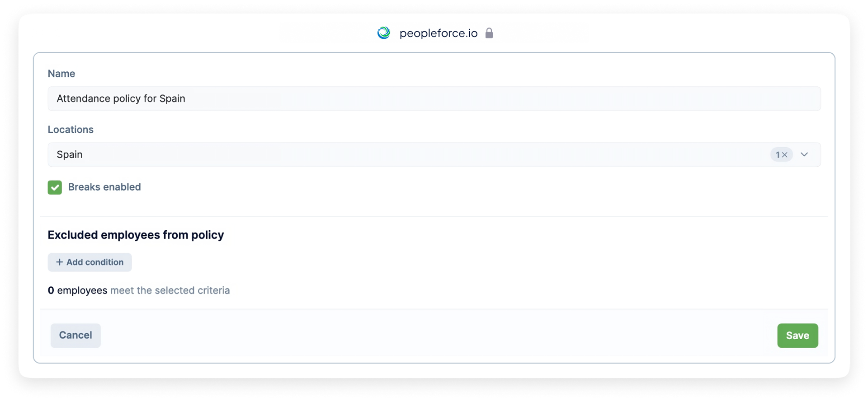Open the Locations field showing Spain
This screenshot has width=868, height=401.
[x=434, y=154]
